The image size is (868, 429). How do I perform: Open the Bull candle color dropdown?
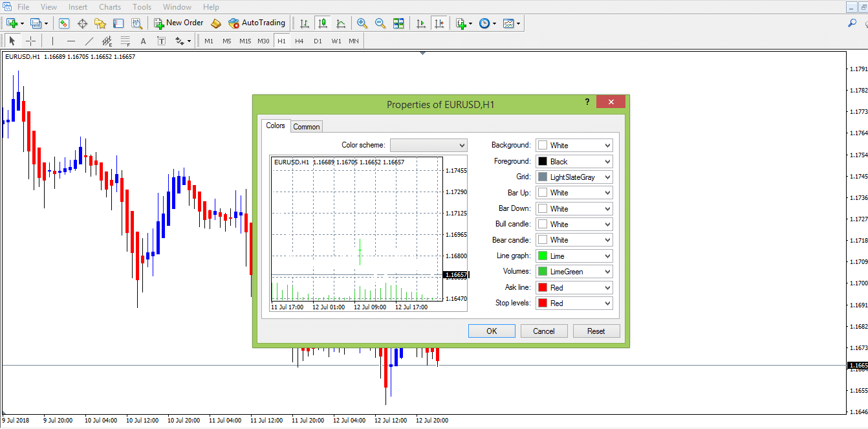tap(574, 224)
